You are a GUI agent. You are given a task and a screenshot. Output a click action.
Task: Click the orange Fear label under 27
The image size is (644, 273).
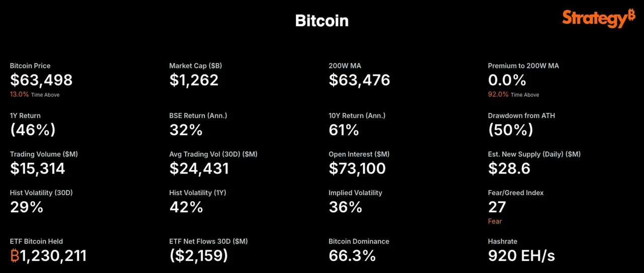[x=495, y=221]
